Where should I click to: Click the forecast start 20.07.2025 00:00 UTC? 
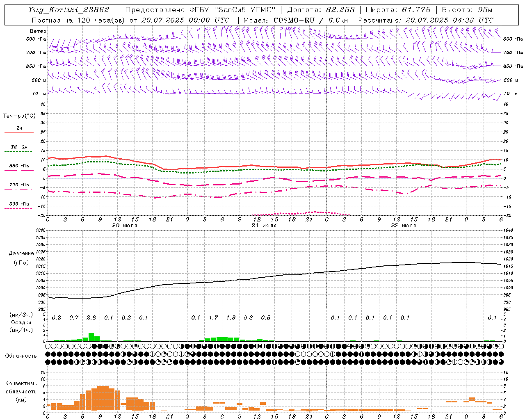185,20
